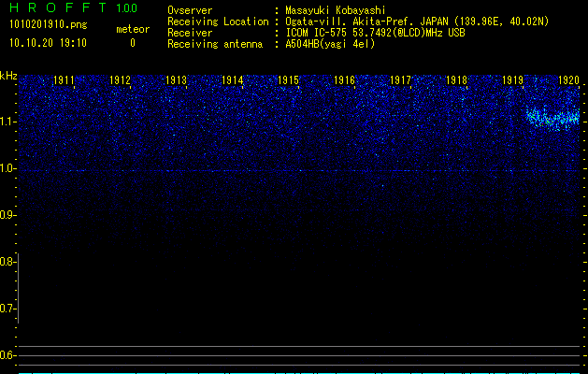The image size is (588, 374).
Task: Click the HROFFT 1.00 title text
Action: pyautogui.click(x=74, y=7)
